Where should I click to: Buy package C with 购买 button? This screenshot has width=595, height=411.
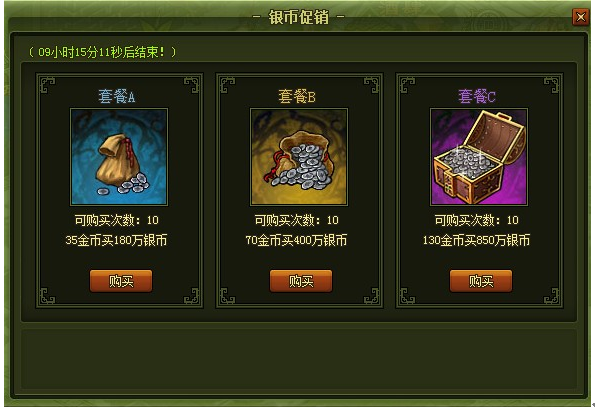[x=481, y=281]
